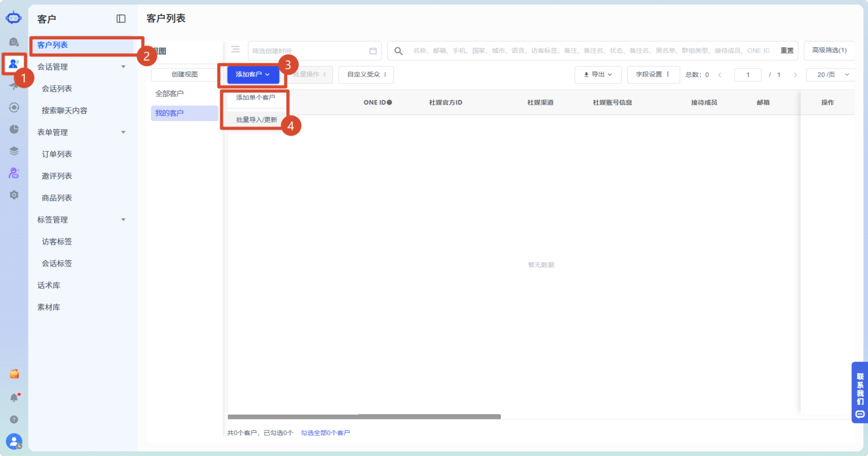This screenshot has height=456, width=868.
Task: Click the user avatar icon
Action: pyautogui.click(x=14, y=442)
